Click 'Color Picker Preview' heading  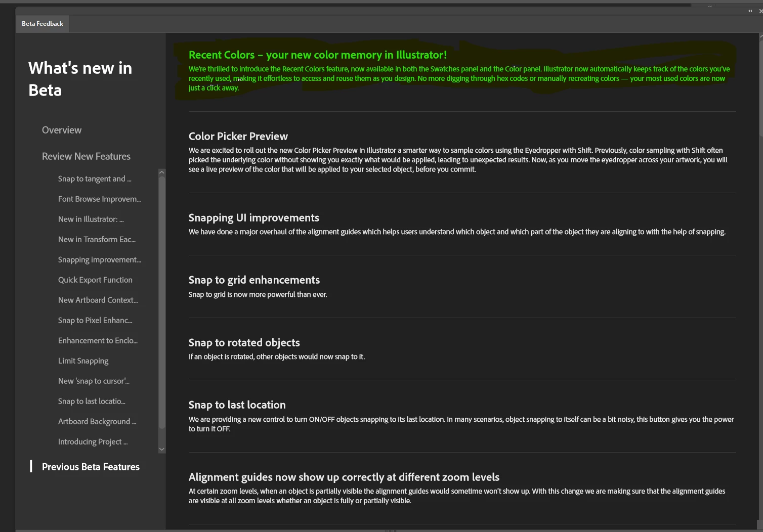238,136
